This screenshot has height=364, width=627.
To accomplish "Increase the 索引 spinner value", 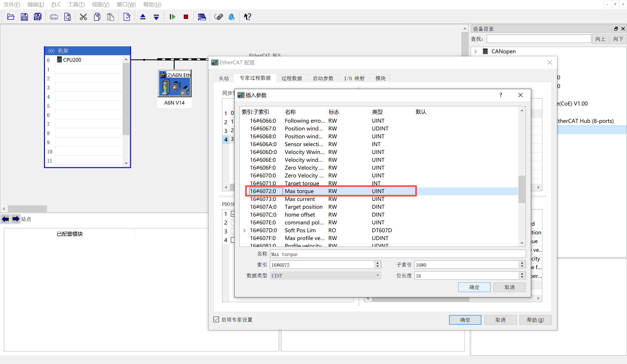I will tap(378, 263).
